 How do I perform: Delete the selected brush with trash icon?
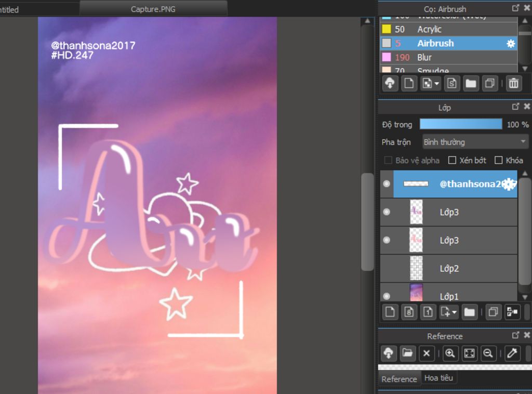513,83
